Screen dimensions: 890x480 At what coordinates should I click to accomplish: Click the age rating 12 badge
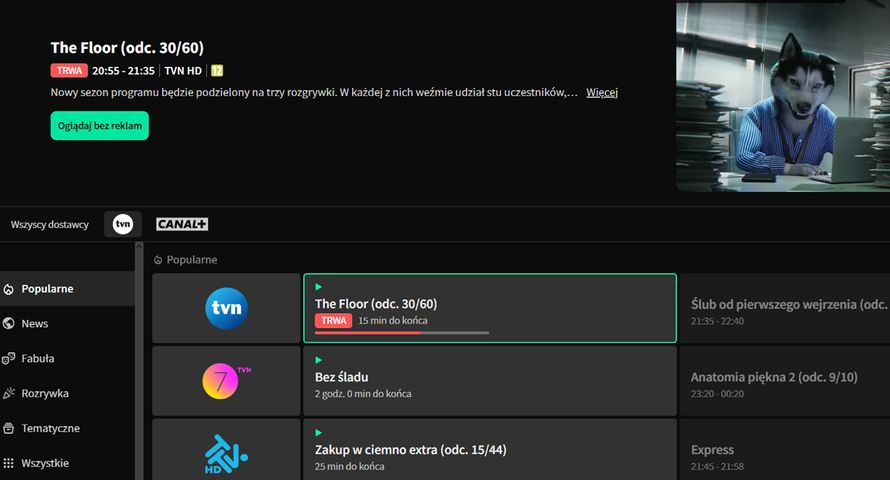click(217, 71)
